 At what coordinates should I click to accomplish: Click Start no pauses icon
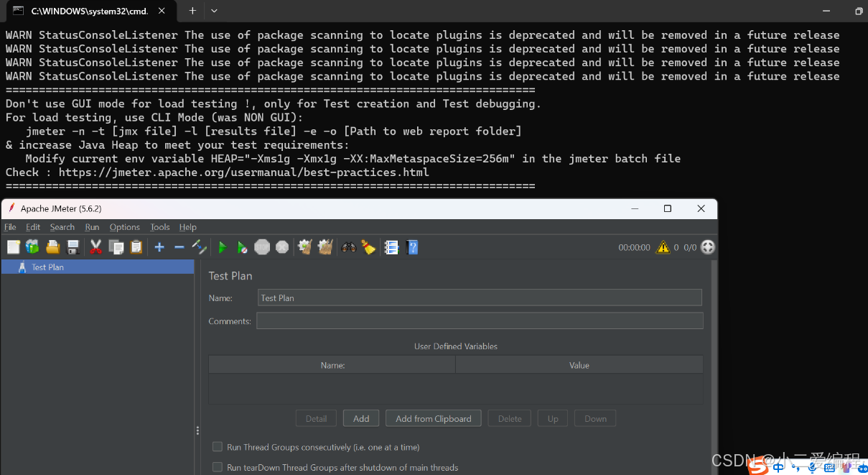(x=243, y=247)
